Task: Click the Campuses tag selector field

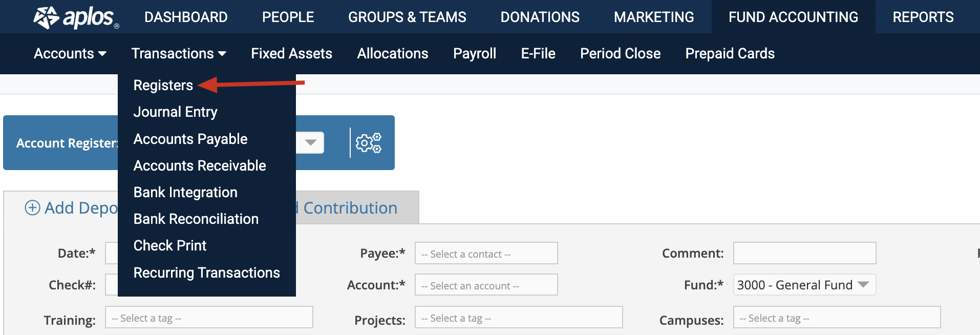Action: click(836, 318)
